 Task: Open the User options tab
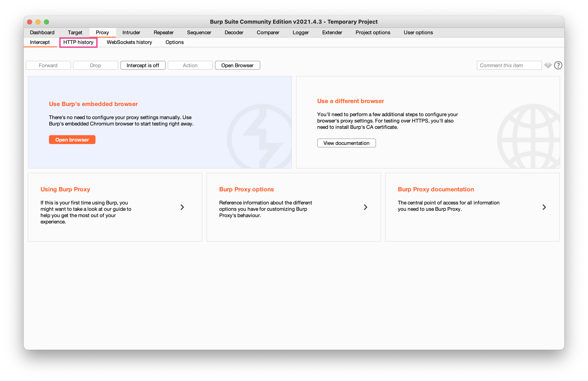(418, 32)
